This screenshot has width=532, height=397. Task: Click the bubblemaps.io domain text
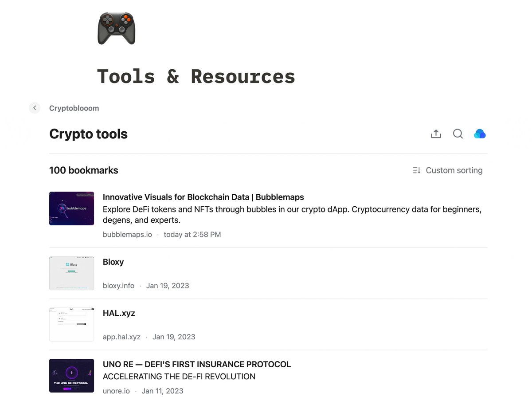127,234
